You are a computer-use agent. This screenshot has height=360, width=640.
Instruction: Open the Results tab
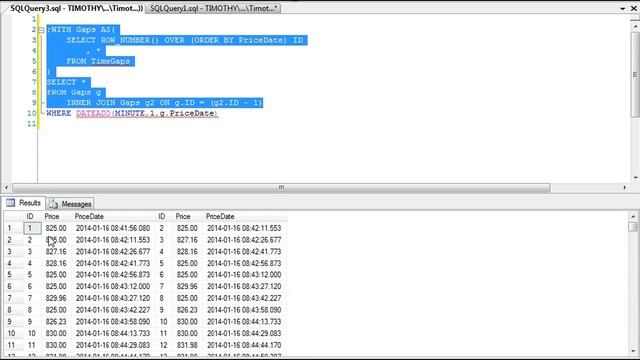(24, 203)
